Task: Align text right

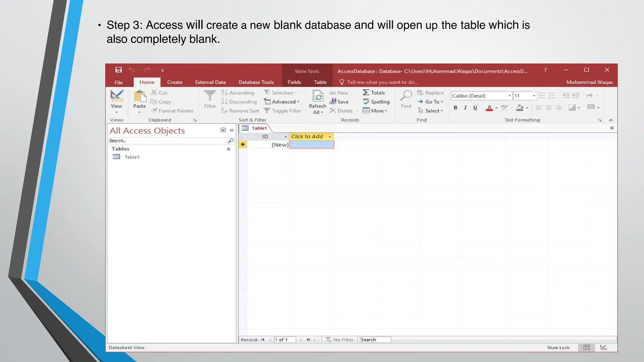Action: tap(558, 108)
